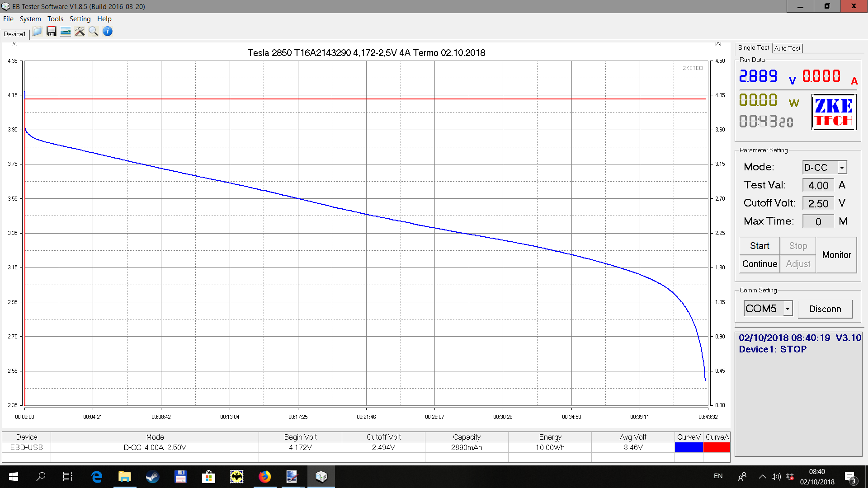Open the Tools menu
The width and height of the screenshot is (868, 488).
click(55, 19)
